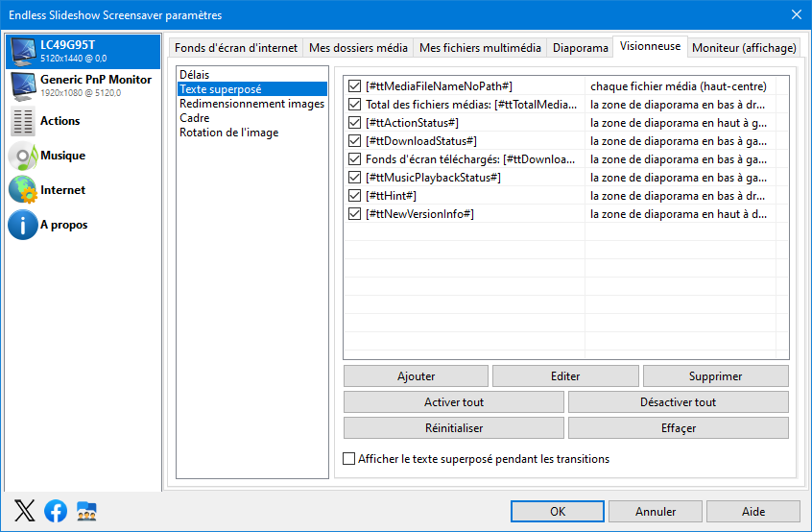The height and width of the screenshot is (532, 812).
Task: Enable Afficher le texte superposé pendant les transitions
Action: 349,459
